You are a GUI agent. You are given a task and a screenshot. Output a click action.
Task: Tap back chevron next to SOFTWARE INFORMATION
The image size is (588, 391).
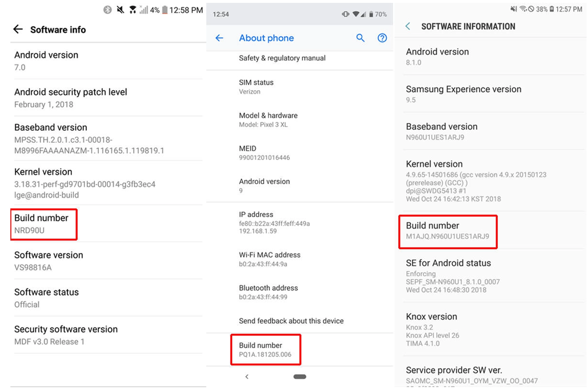coord(408,26)
